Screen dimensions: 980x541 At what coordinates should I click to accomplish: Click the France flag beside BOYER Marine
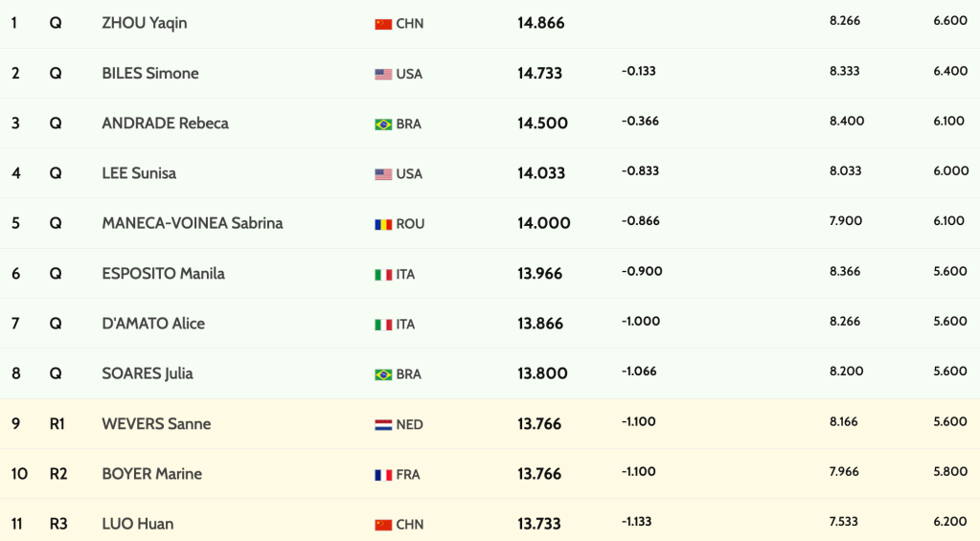pyautogui.click(x=383, y=475)
